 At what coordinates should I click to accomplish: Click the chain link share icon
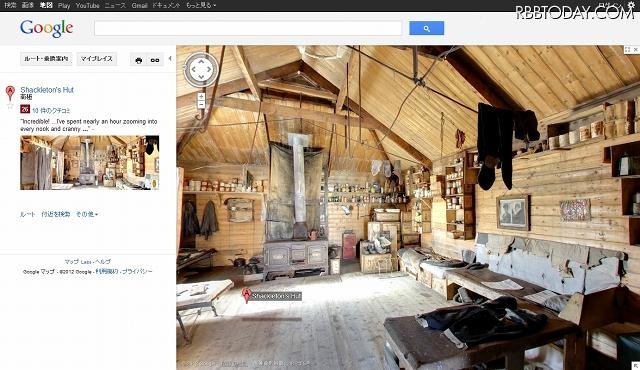tap(155, 60)
